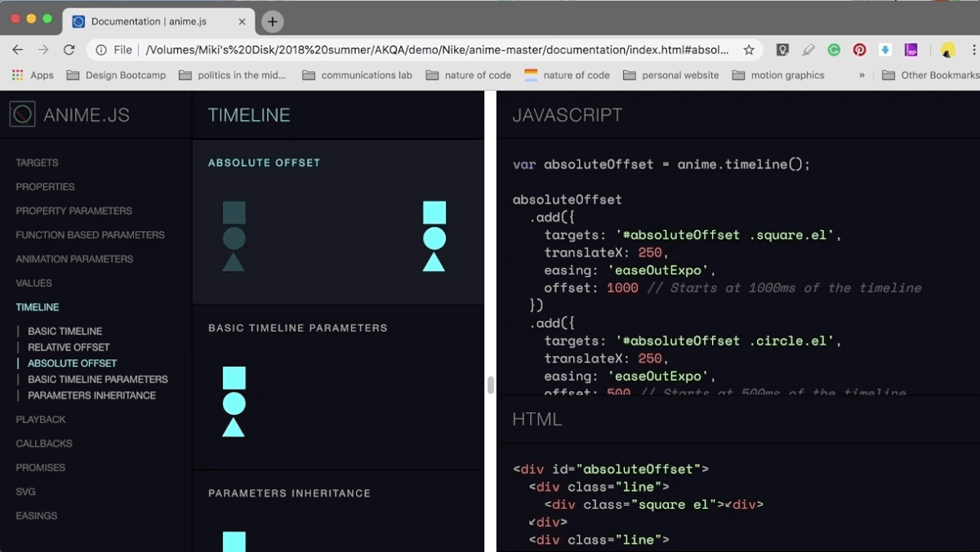Click the bright square in the Absolute Offset demo

click(434, 212)
